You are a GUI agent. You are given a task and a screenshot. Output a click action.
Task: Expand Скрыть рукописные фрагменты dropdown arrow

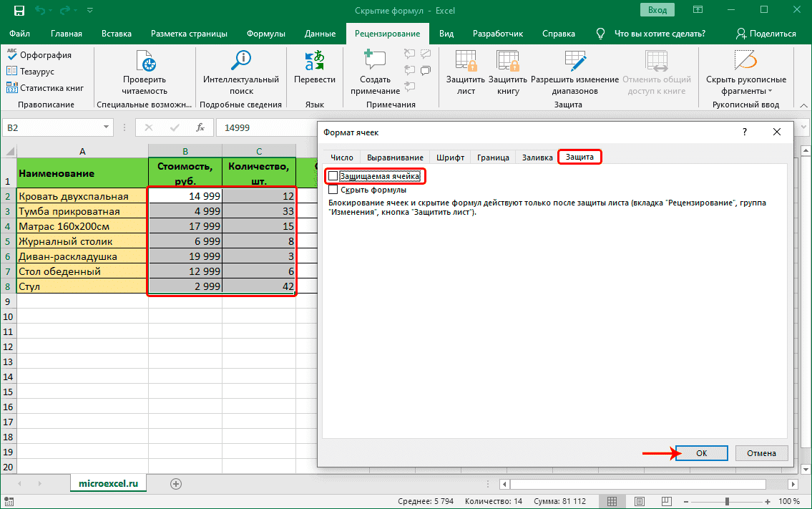click(x=770, y=92)
